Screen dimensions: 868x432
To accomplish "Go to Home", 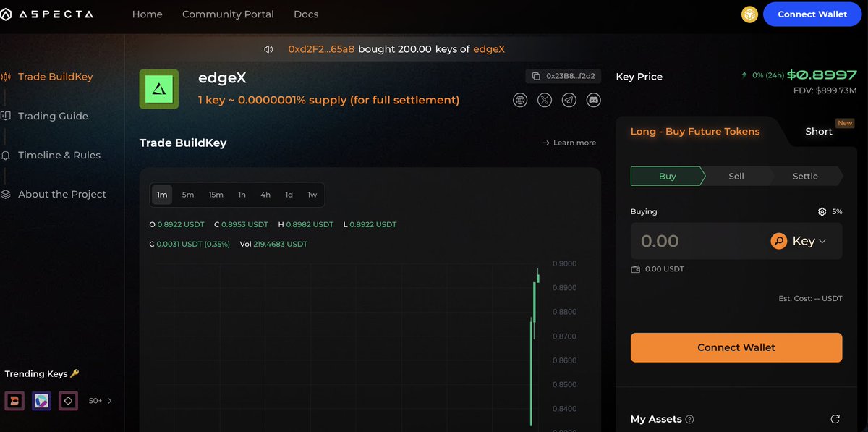I will [x=148, y=14].
